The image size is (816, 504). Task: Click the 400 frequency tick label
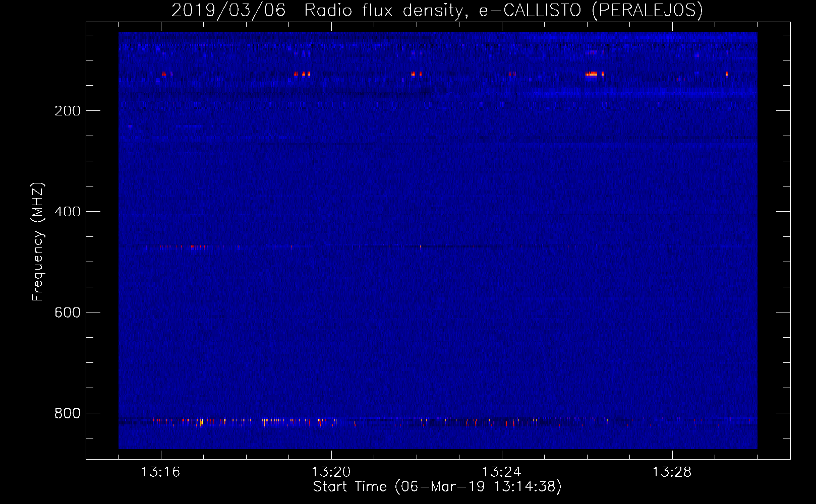[x=67, y=212]
